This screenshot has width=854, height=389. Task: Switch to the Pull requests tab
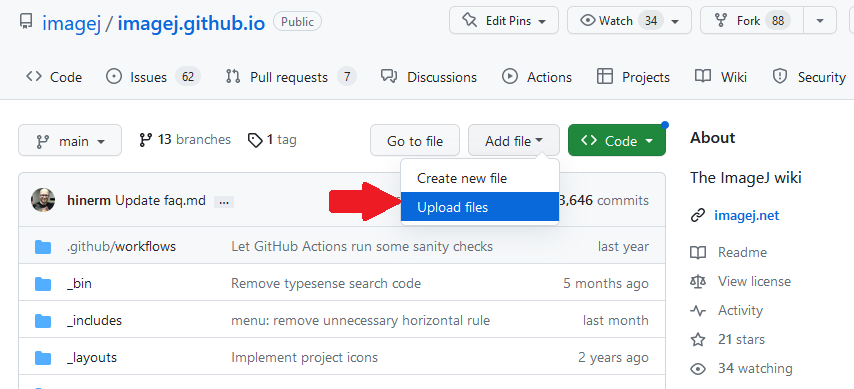click(291, 77)
